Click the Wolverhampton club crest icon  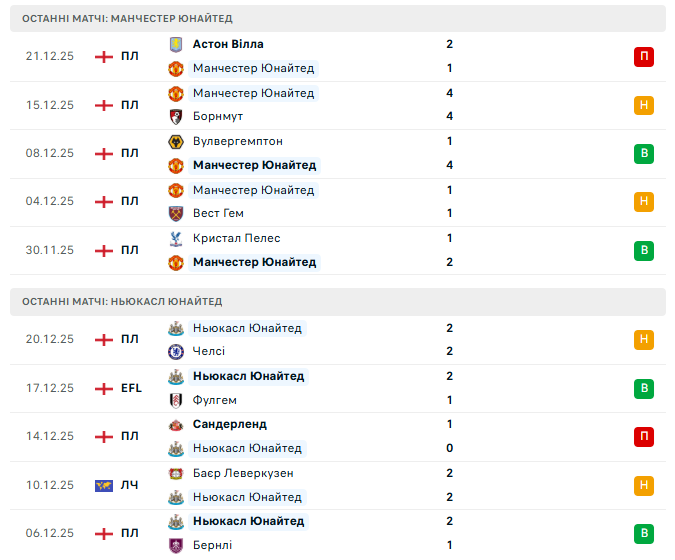click(x=176, y=141)
